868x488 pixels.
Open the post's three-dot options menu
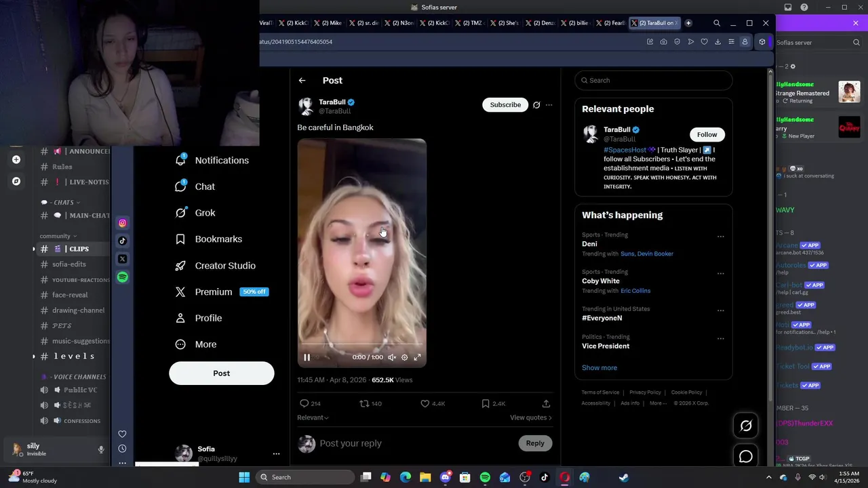pos(549,105)
